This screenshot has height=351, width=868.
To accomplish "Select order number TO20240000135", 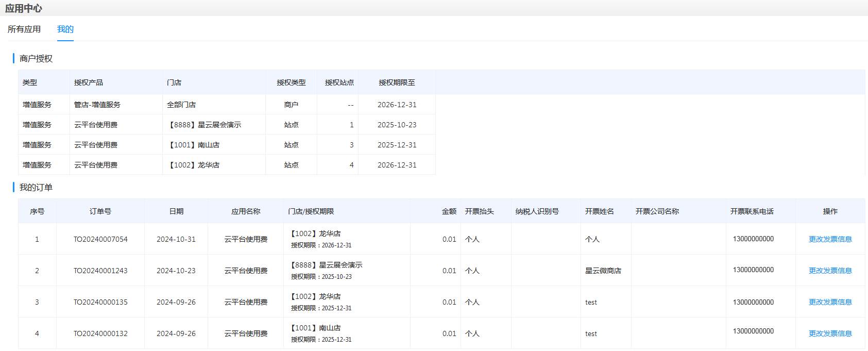I will (100, 302).
